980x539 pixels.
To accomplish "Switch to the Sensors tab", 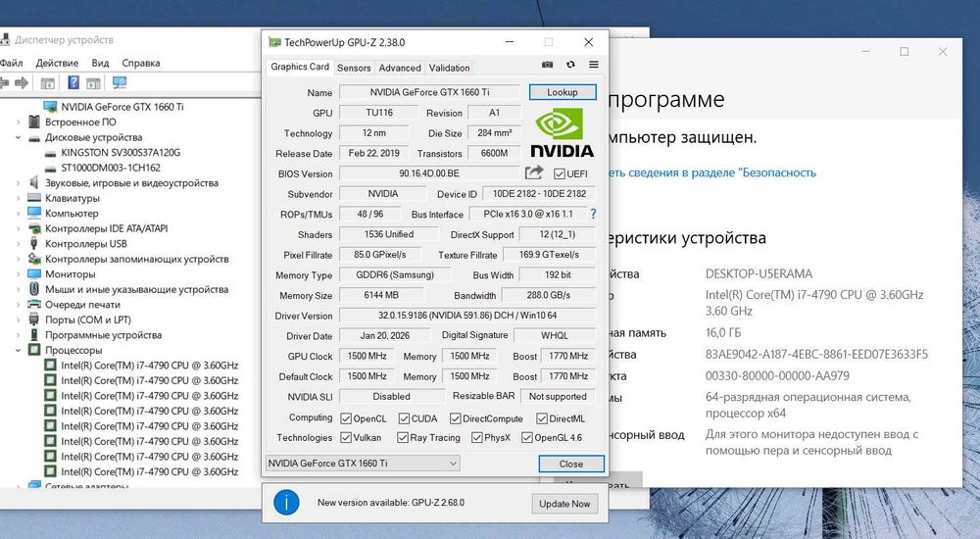I will click(354, 68).
